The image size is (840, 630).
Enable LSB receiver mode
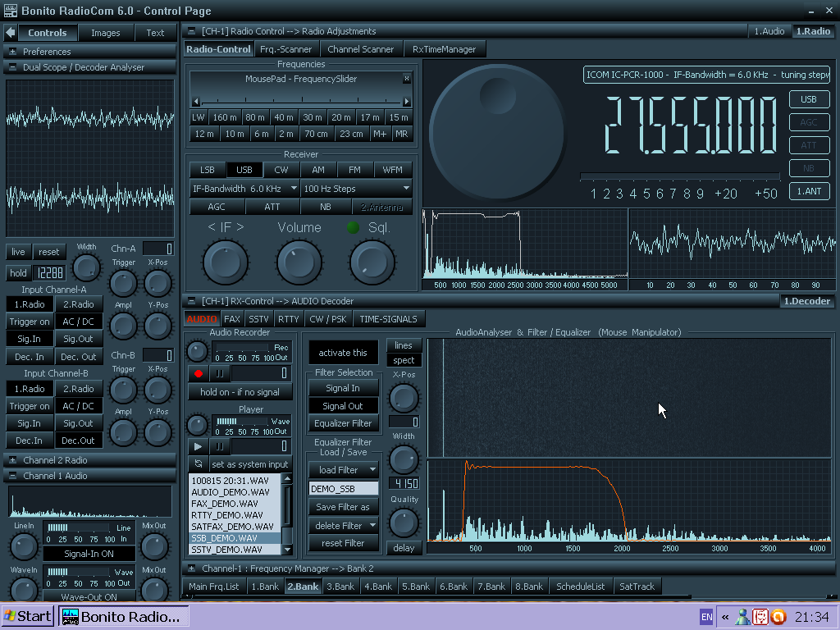[x=208, y=170]
